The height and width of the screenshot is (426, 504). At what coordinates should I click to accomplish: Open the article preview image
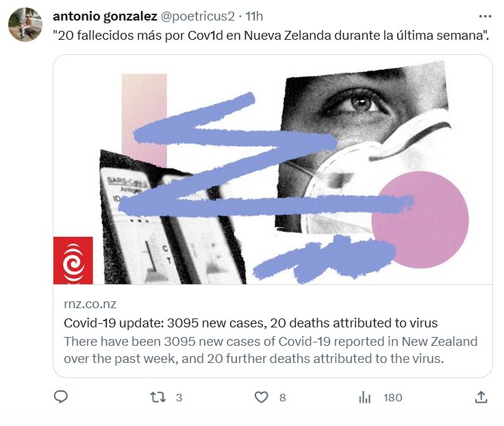click(x=273, y=170)
